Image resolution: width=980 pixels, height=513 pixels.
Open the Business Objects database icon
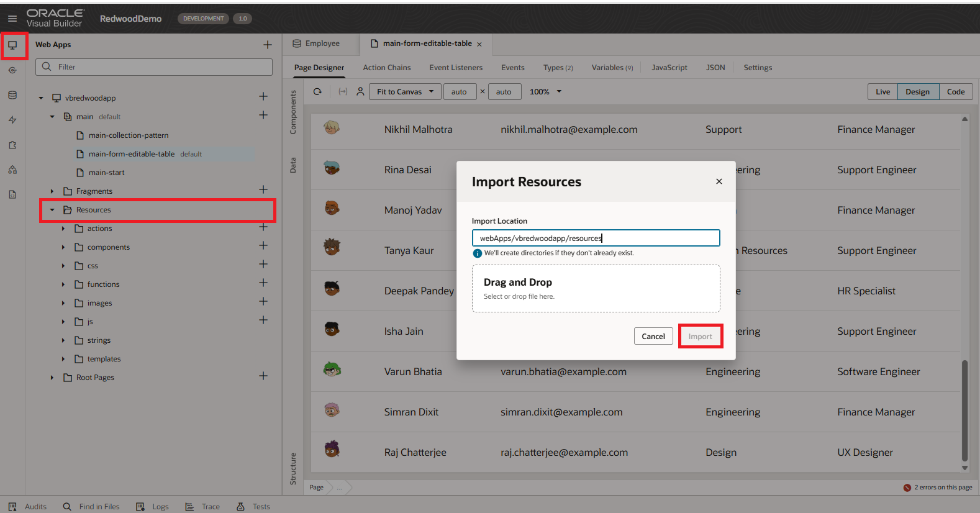12,95
